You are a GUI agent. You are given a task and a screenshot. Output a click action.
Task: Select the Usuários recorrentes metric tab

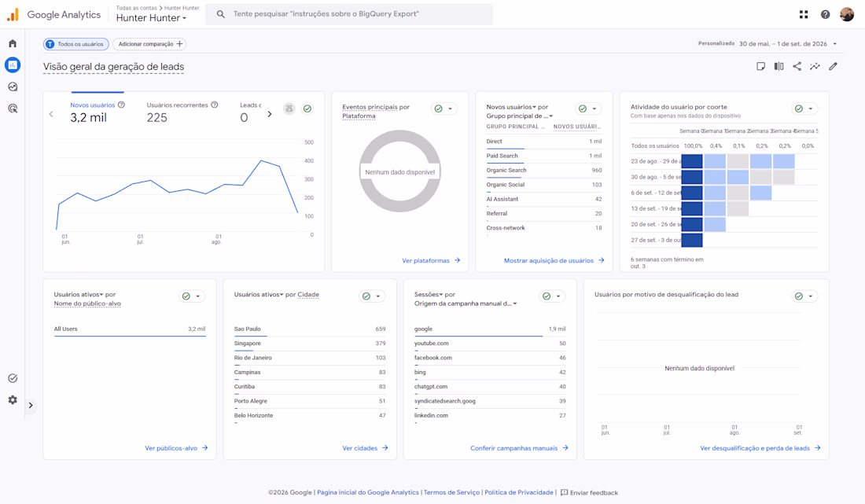coord(182,112)
